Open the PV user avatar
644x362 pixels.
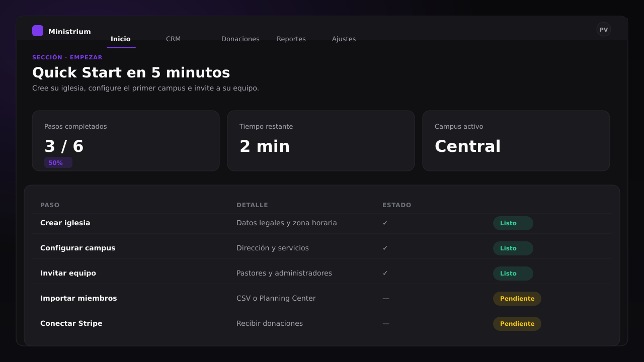tap(604, 30)
